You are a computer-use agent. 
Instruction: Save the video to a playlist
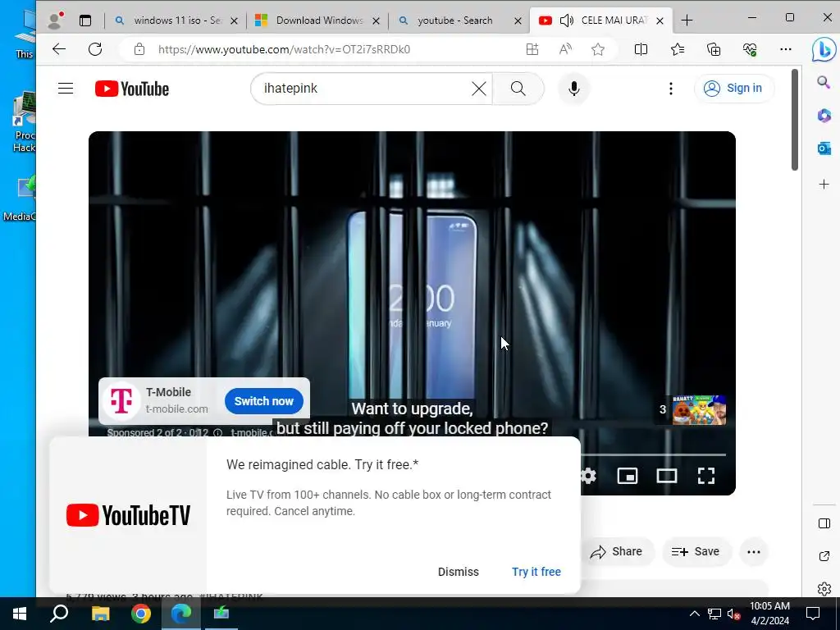pos(696,551)
